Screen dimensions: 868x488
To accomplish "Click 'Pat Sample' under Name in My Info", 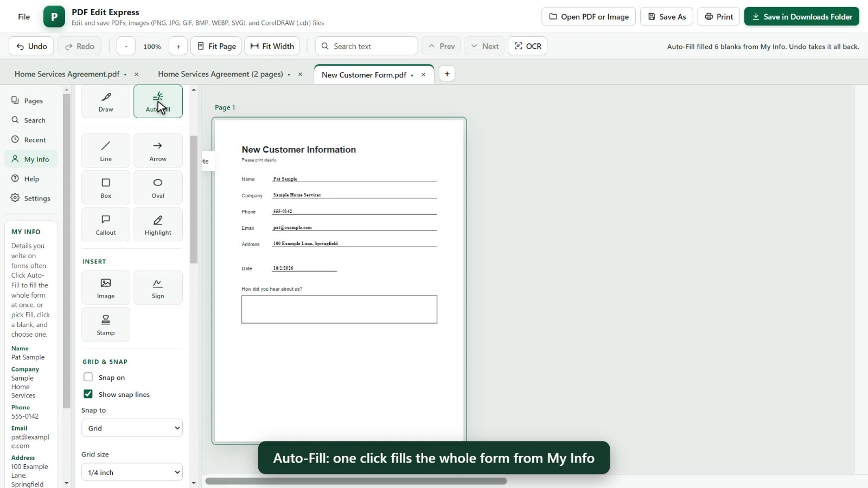I will point(28,357).
